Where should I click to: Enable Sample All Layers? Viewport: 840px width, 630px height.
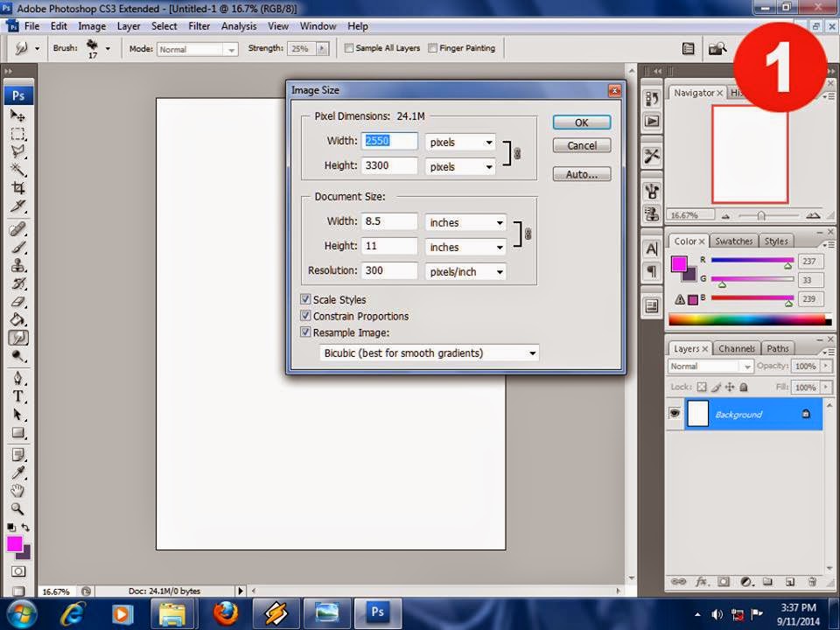(x=349, y=48)
